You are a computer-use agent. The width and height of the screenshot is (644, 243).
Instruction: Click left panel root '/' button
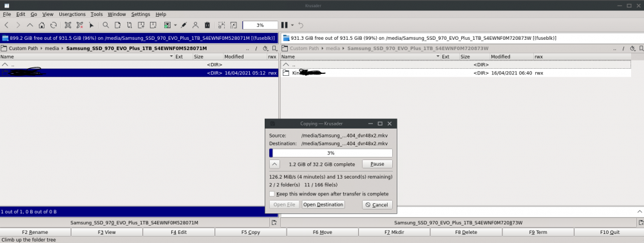[x=256, y=48]
